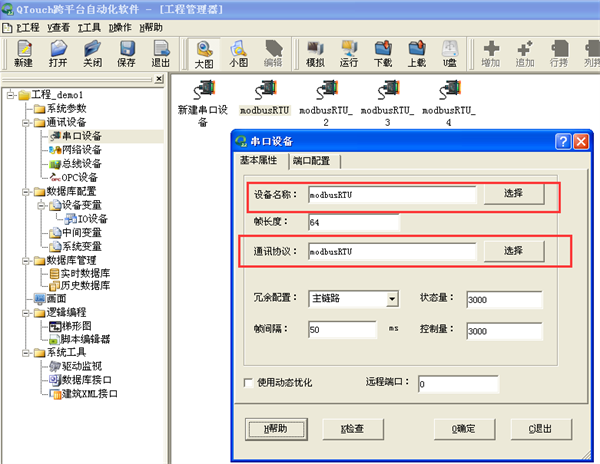Screen dimensions: 600x464
Task: Click the 增加 add icon
Action: point(491,54)
